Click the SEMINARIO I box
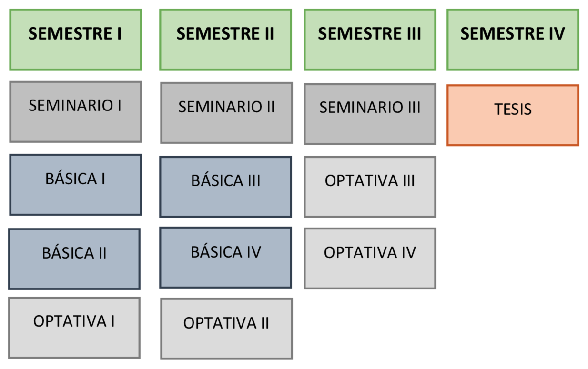Screen dimensions: 588x369 pos(75,111)
